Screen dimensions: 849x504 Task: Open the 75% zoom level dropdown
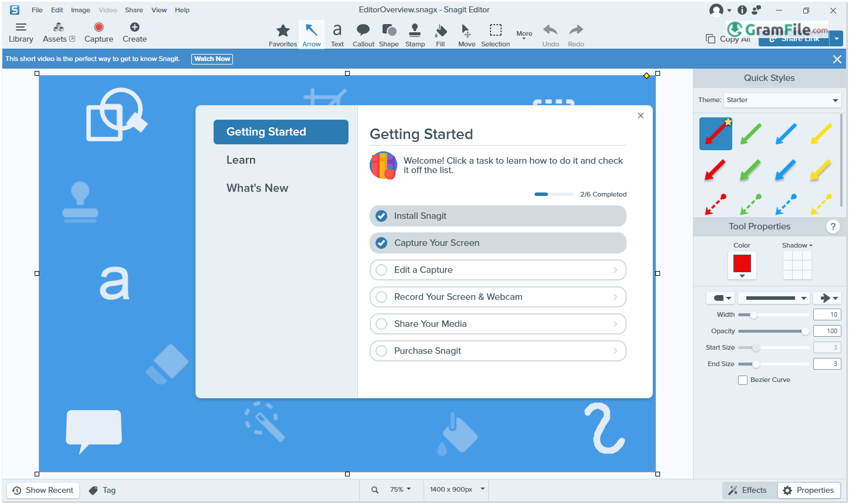coord(400,489)
